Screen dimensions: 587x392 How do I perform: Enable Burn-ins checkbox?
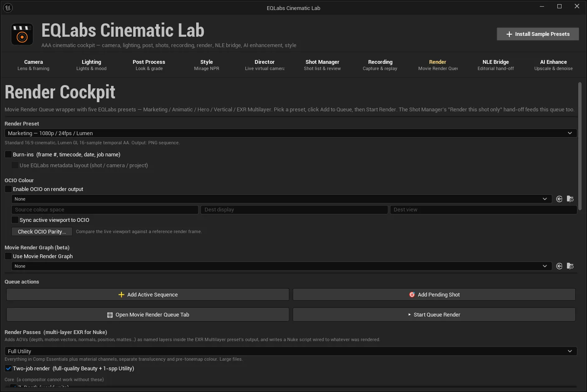click(x=8, y=154)
